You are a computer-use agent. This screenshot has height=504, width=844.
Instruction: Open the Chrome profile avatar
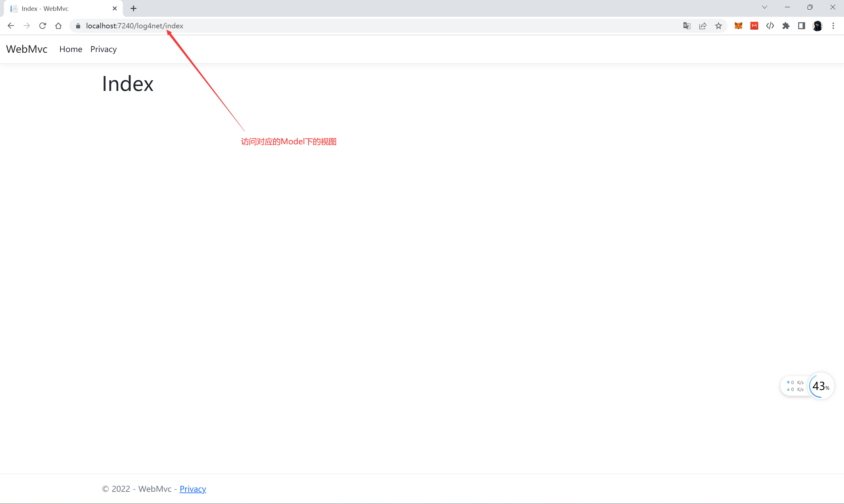coord(818,26)
